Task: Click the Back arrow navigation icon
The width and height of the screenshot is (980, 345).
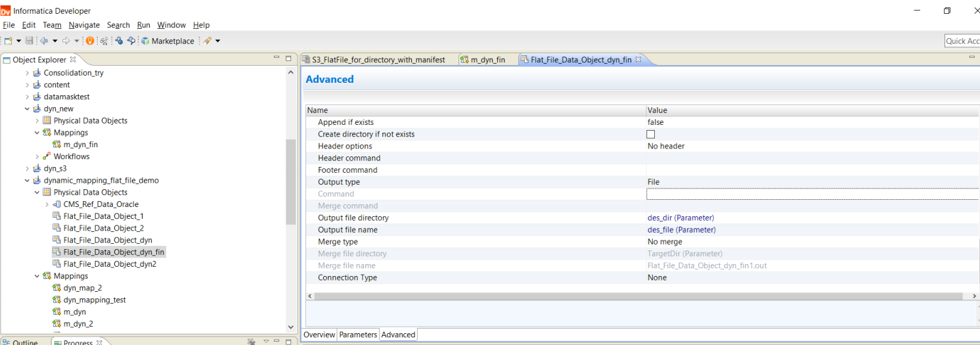Action: (x=44, y=41)
